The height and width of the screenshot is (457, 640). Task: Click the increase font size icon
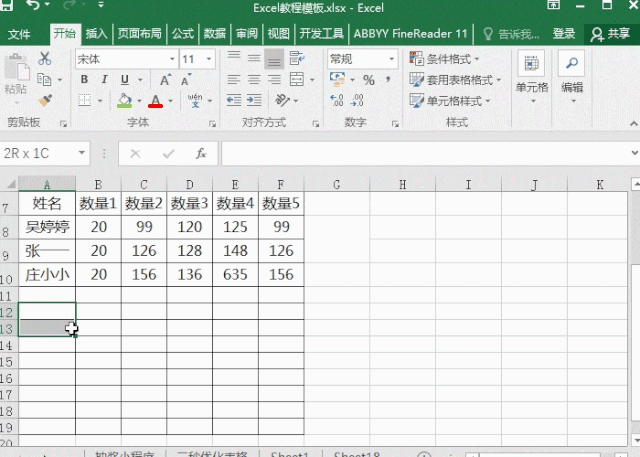pyautogui.click(x=165, y=80)
